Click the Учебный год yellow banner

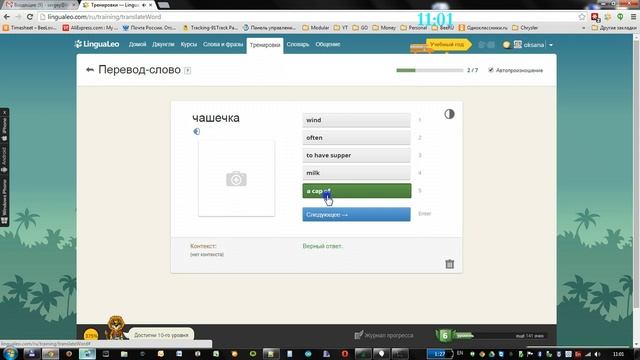tap(448, 44)
